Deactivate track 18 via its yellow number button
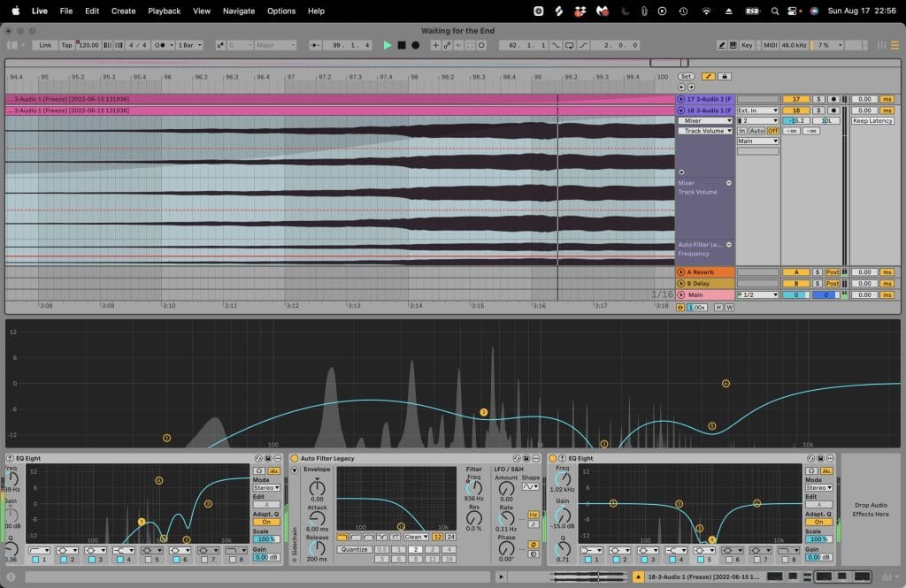This screenshot has height=588, width=906. point(796,111)
